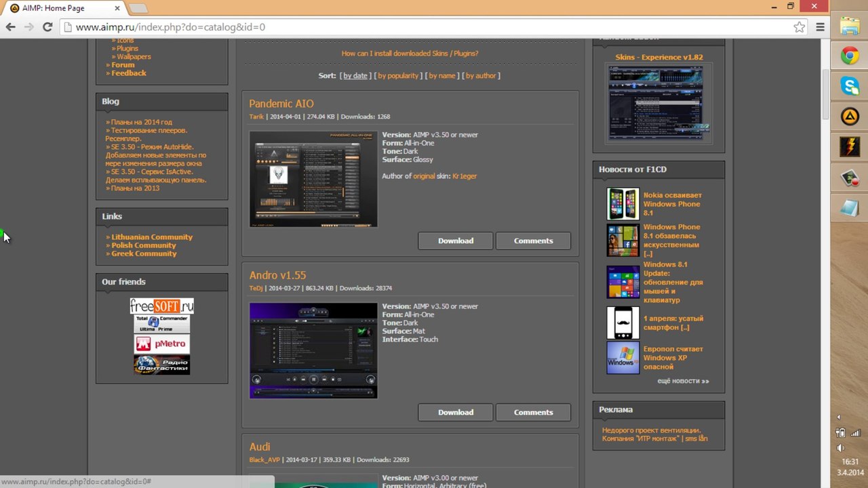
Task: Click the pMetro banner
Action: point(161,344)
